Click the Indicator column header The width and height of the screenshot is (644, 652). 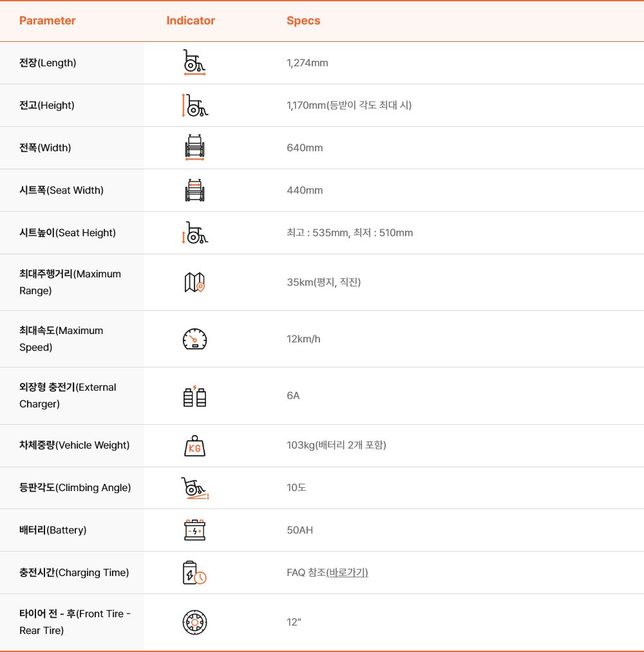coord(191,21)
